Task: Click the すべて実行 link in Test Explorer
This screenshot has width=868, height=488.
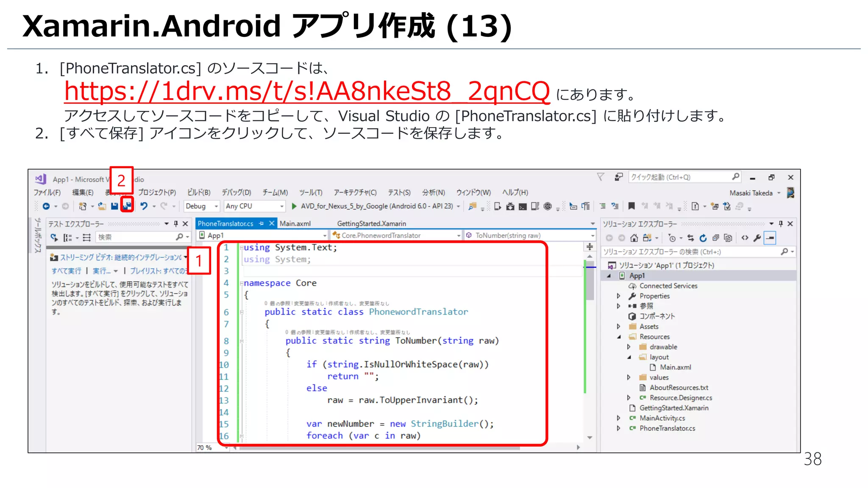Action: pos(66,271)
